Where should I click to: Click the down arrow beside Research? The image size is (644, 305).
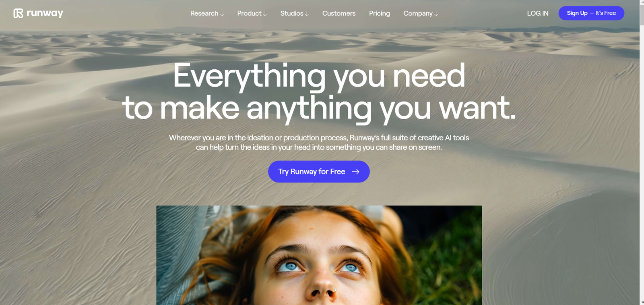point(222,14)
